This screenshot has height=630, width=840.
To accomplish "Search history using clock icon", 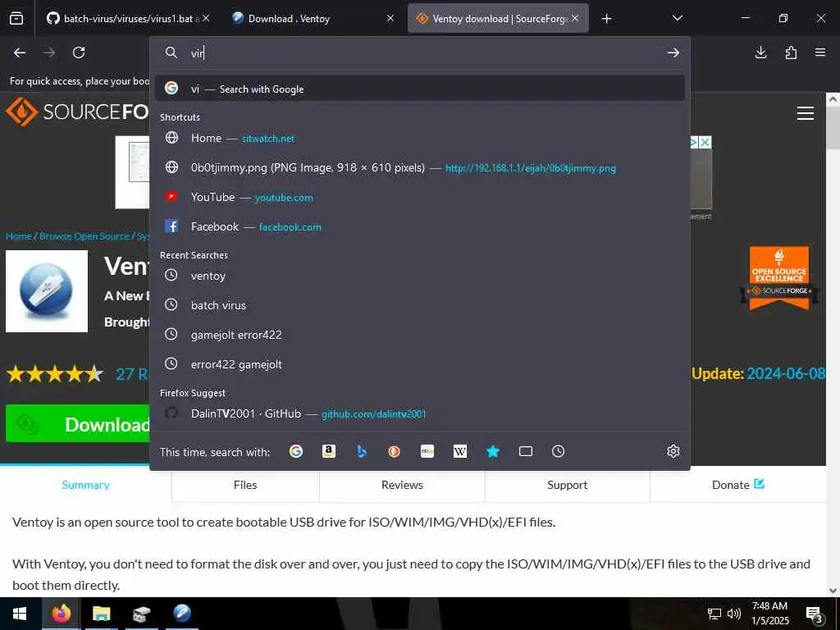I will [558, 452].
